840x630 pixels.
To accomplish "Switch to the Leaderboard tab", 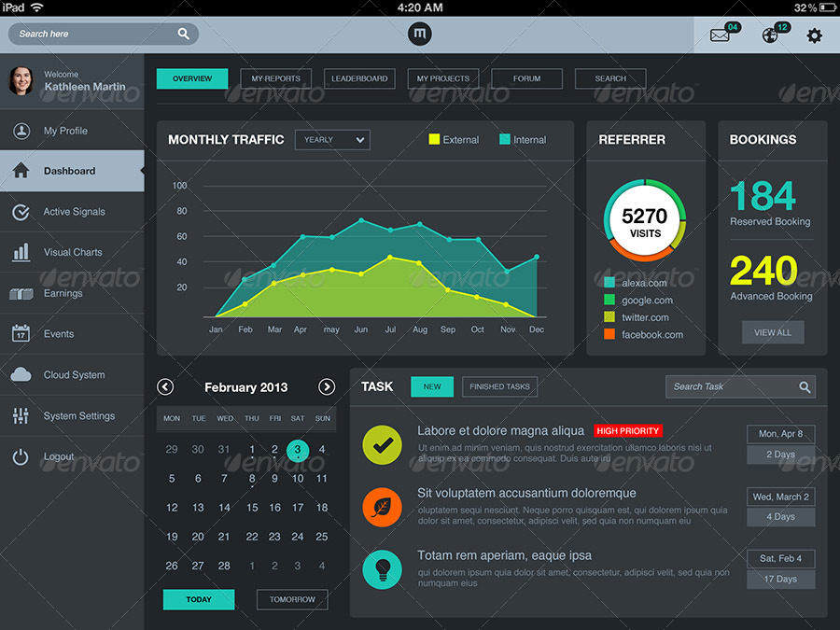I will (359, 79).
